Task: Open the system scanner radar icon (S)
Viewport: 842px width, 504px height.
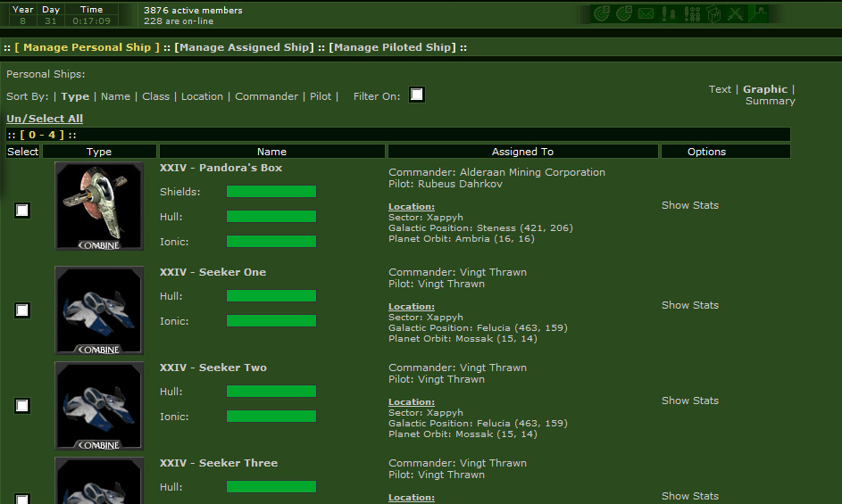Action: pyautogui.click(x=602, y=13)
